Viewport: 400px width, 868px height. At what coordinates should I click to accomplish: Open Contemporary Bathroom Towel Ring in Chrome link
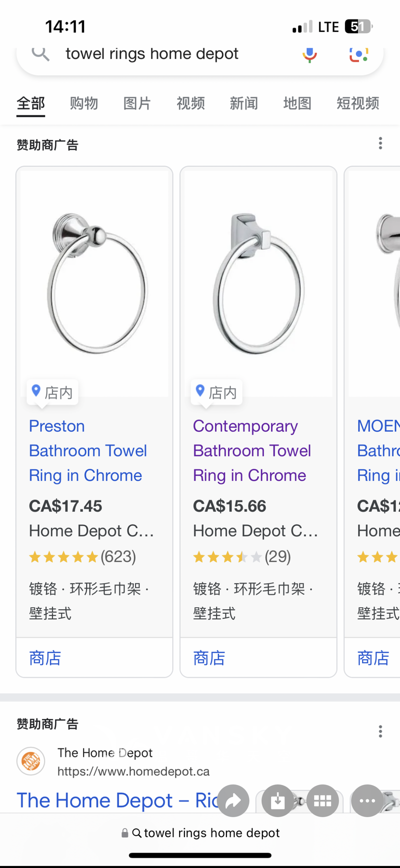[251, 451]
